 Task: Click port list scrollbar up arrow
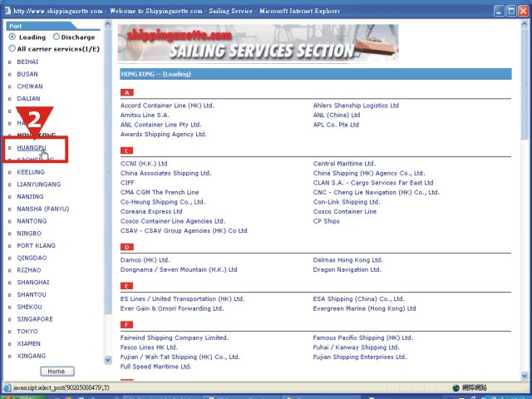(108, 24)
